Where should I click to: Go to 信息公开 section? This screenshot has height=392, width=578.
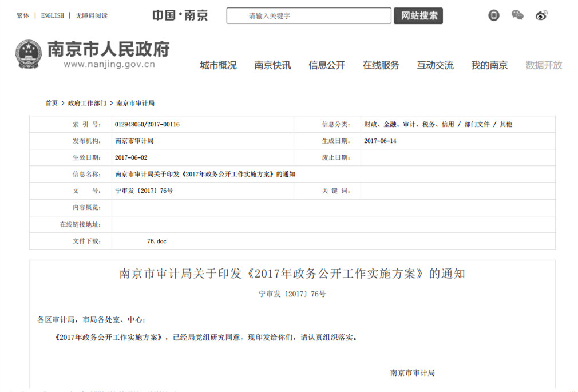[327, 65]
